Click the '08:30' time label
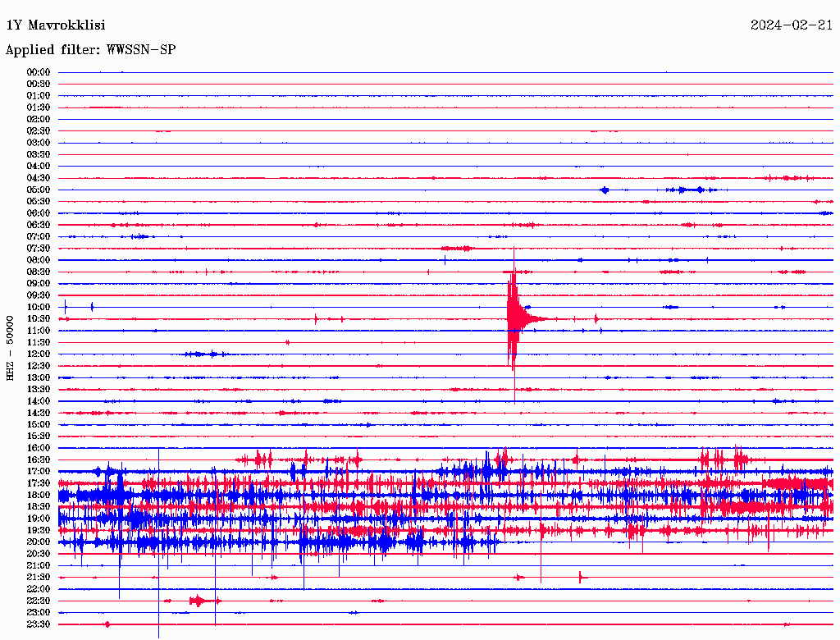Screen dimensions: 840x640 (38, 272)
